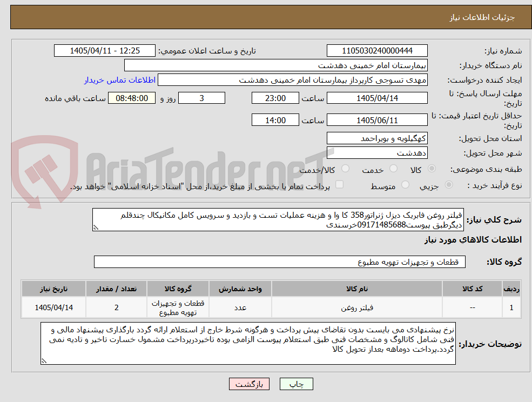This screenshot has height=402, width=532.
Task: Click the کد کالا column header
Action: point(472,289)
